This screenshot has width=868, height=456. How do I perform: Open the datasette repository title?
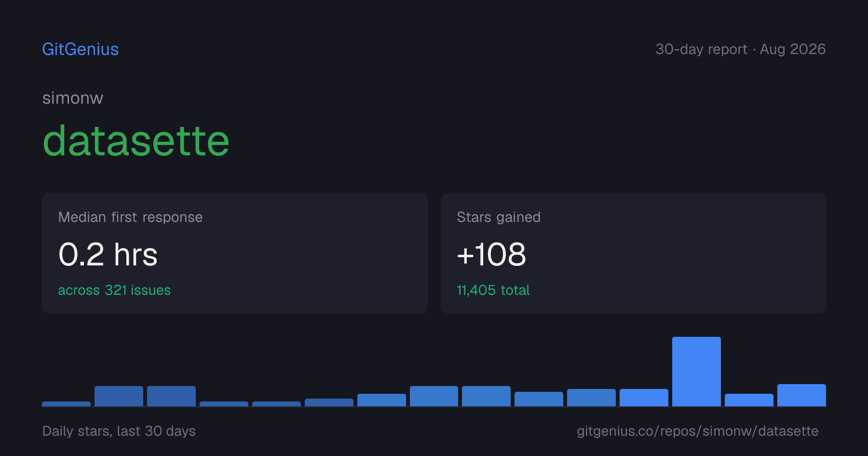tap(136, 140)
